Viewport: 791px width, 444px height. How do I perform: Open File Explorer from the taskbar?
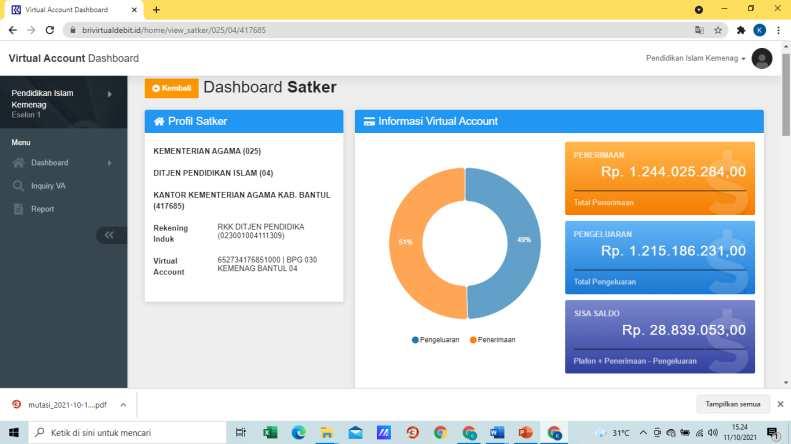pyautogui.click(x=327, y=432)
